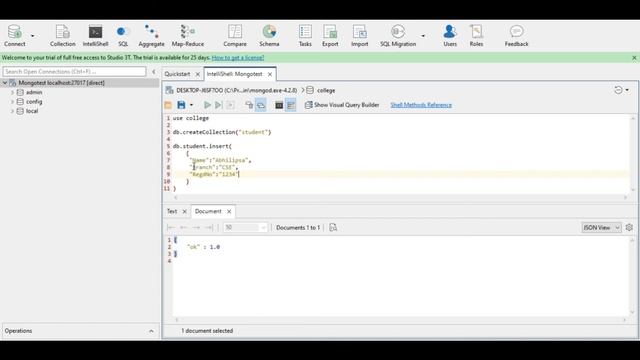Launch IntelliShell from the toolbar
The height and width of the screenshot is (360, 640).
click(95, 36)
